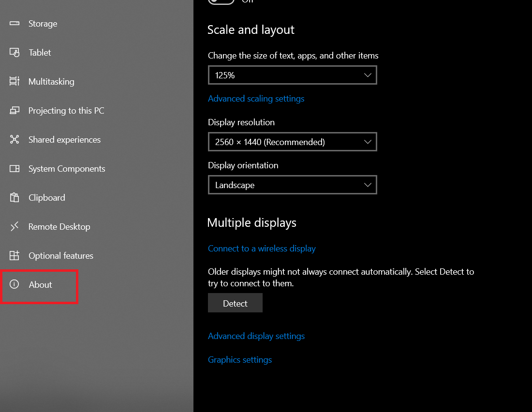Open the Optional features grid icon

pyautogui.click(x=15, y=256)
